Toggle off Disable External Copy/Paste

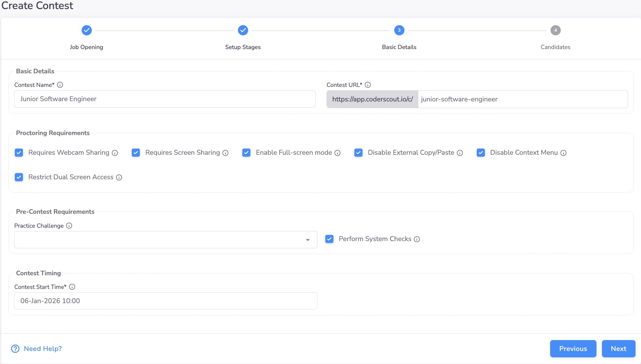358,153
